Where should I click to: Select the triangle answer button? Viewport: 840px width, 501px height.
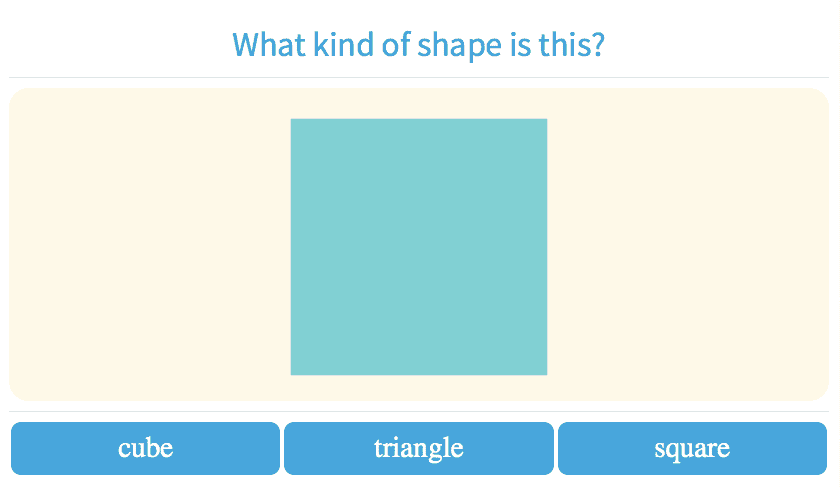coord(418,448)
